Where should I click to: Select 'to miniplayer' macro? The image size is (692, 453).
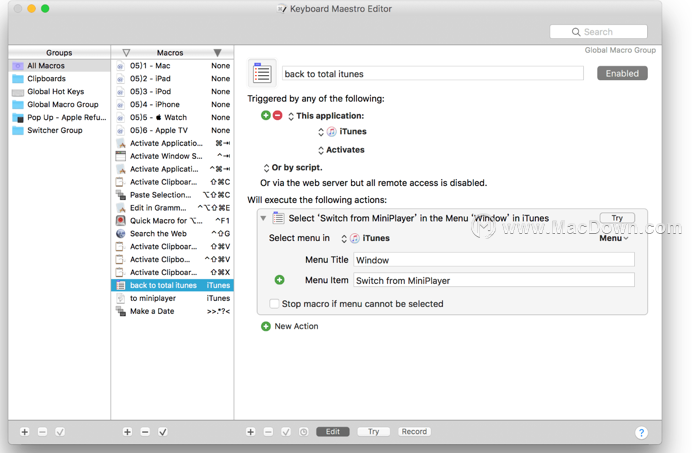[x=173, y=298]
